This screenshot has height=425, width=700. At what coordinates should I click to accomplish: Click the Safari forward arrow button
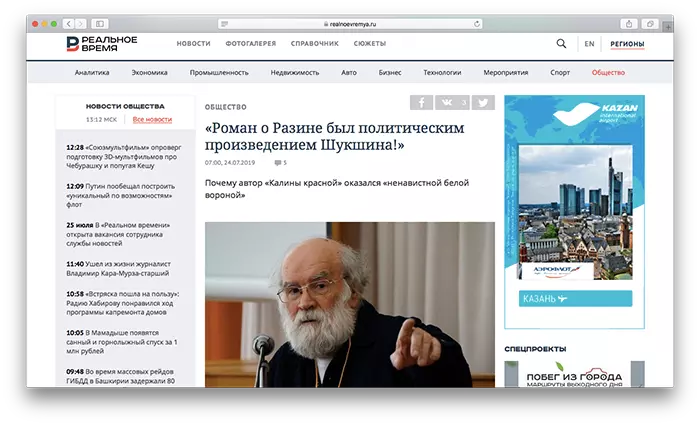(x=80, y=23)
